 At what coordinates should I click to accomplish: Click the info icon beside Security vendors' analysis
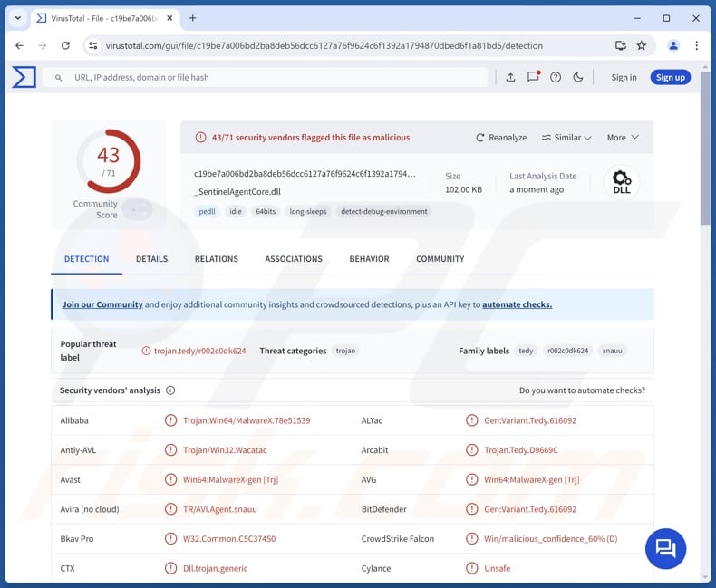(x=170, y=390)
